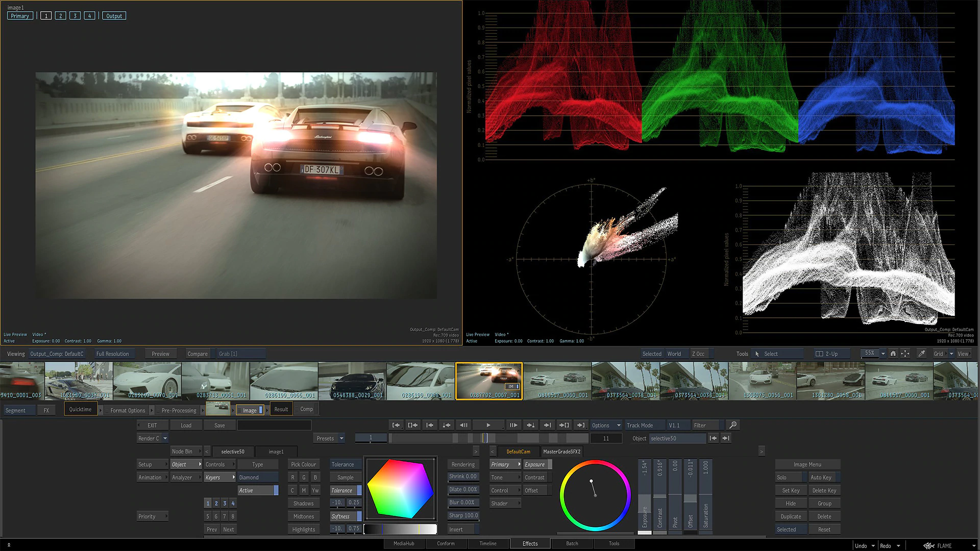The height and width of the screenshot is (551, 980).
Task: Switch to the Batch tab
Action: 572,543
